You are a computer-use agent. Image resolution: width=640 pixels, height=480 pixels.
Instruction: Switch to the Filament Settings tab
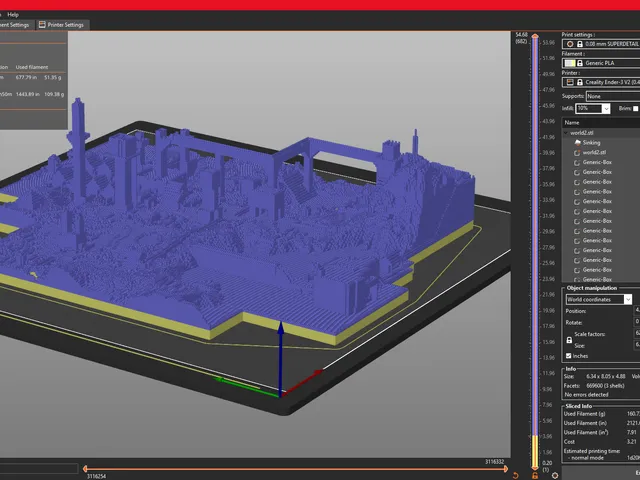(16, 25)
